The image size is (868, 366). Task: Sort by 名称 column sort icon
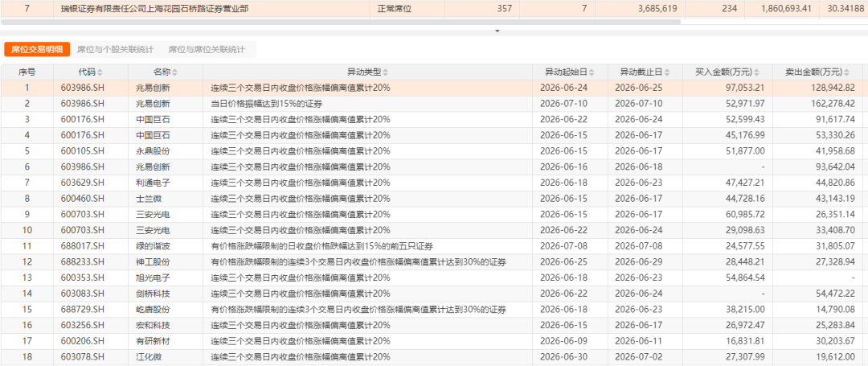[175, 72]
